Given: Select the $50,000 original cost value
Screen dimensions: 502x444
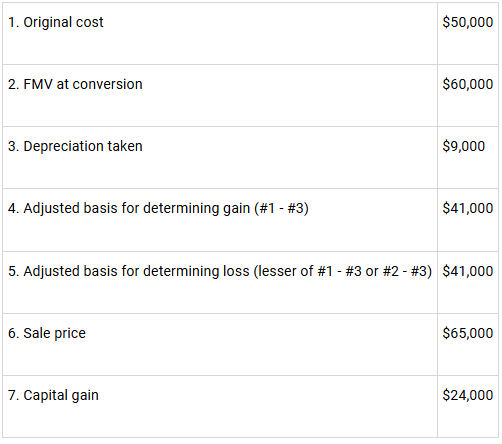Looking at the screenshot, I should 468,22.
